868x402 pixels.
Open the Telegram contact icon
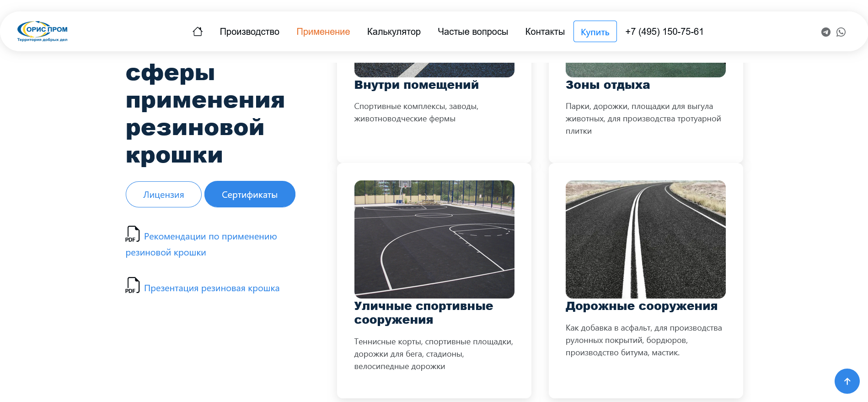(x=825, y=32)
